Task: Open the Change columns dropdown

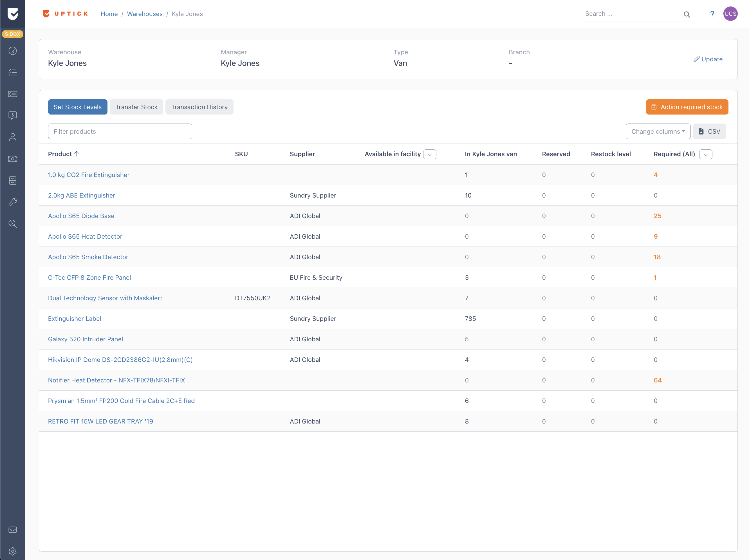Action: pos(658,131)
